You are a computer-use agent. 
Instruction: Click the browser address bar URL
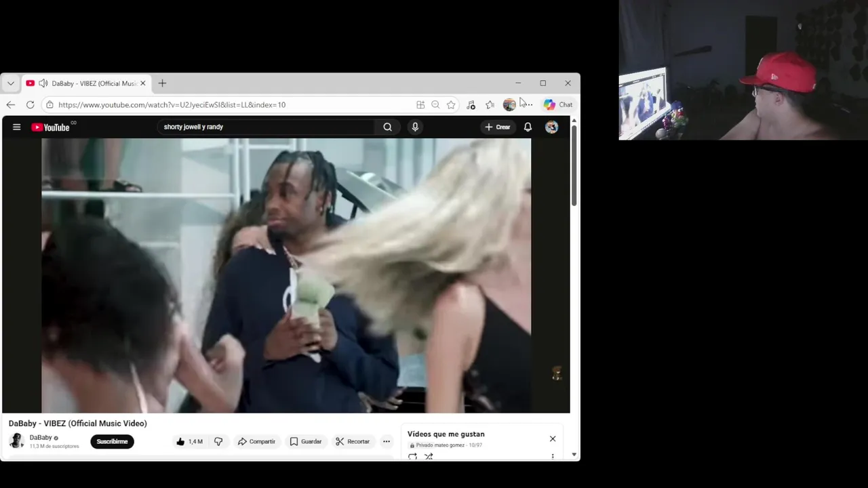[x=172, y=104]
